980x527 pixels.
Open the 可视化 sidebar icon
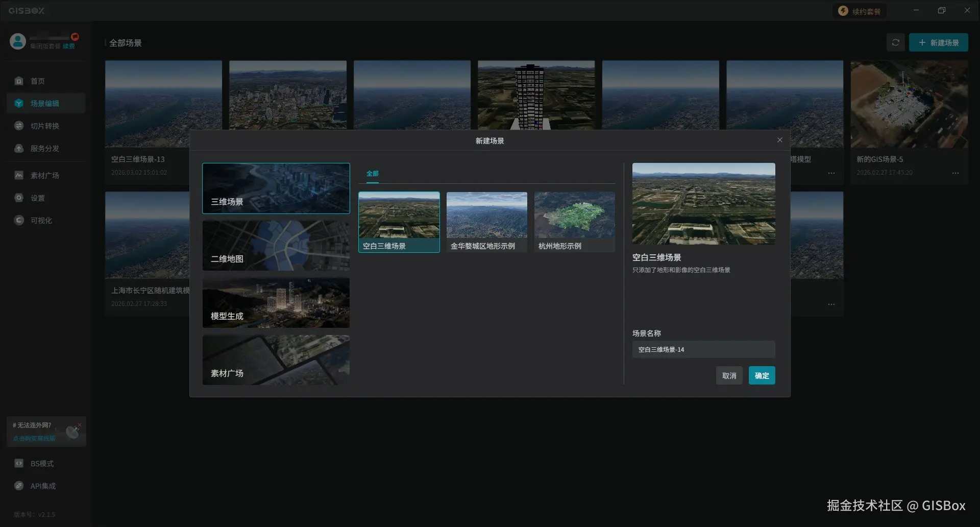(x=19, y=220)
